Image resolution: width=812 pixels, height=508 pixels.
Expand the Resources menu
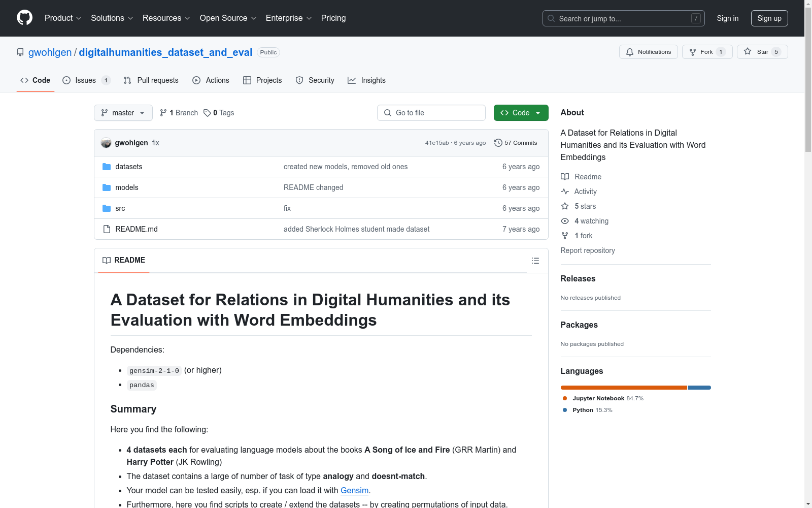(166, 18)
